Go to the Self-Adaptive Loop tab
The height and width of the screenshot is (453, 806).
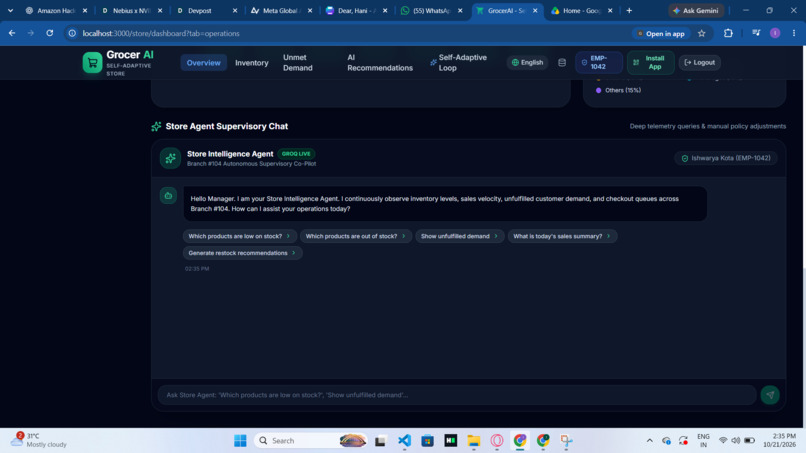point(459,63)
